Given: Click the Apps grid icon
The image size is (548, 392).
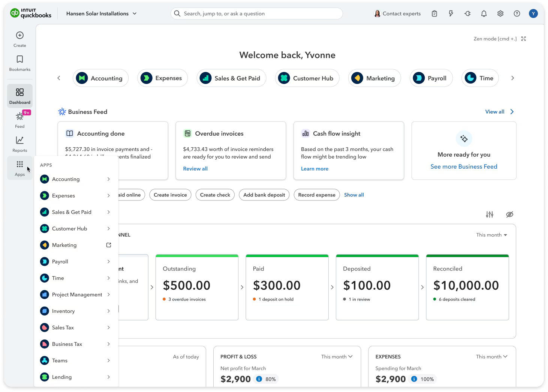Looking at the screenshot, I should click(20, 164).
